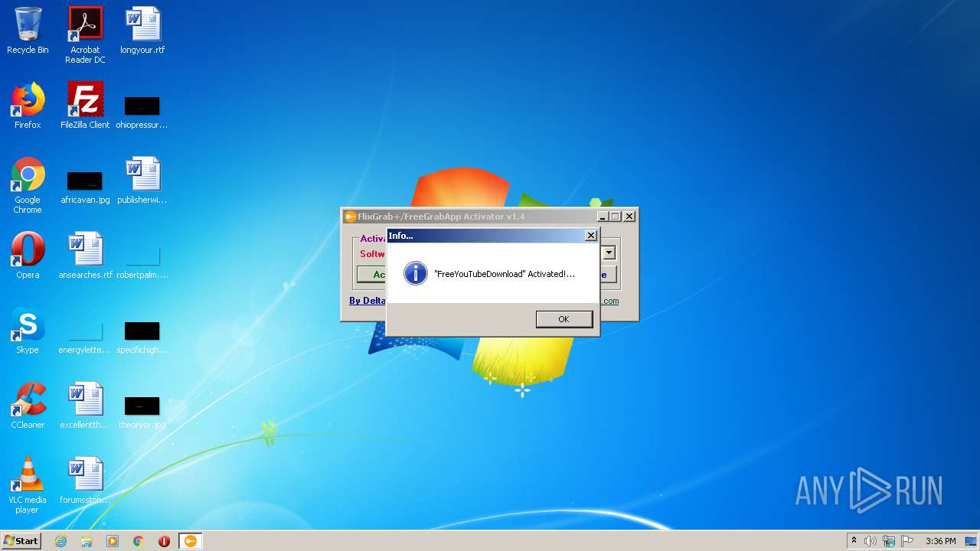Switch to the Activator taskbar button
980x551 pixels.
(x=191, y=541)
